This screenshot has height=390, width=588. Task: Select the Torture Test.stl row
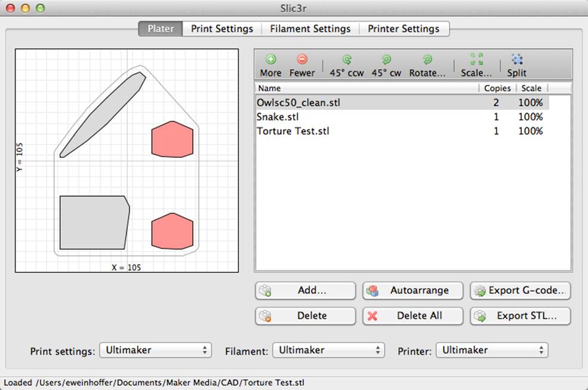(x=402, y=131)
